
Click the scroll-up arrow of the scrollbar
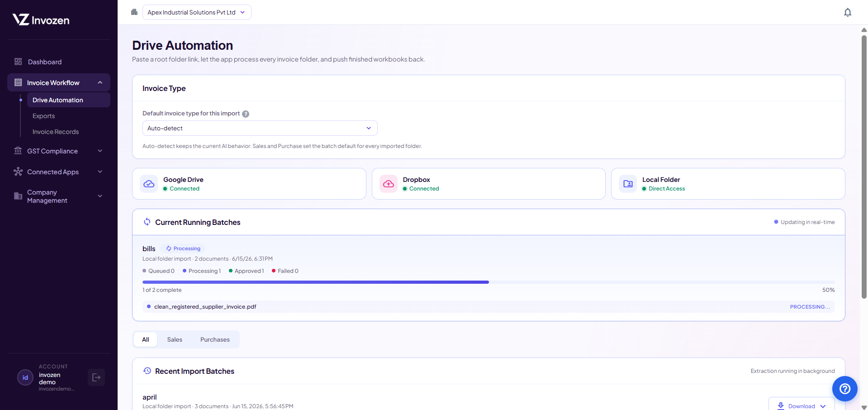point(864,30)
